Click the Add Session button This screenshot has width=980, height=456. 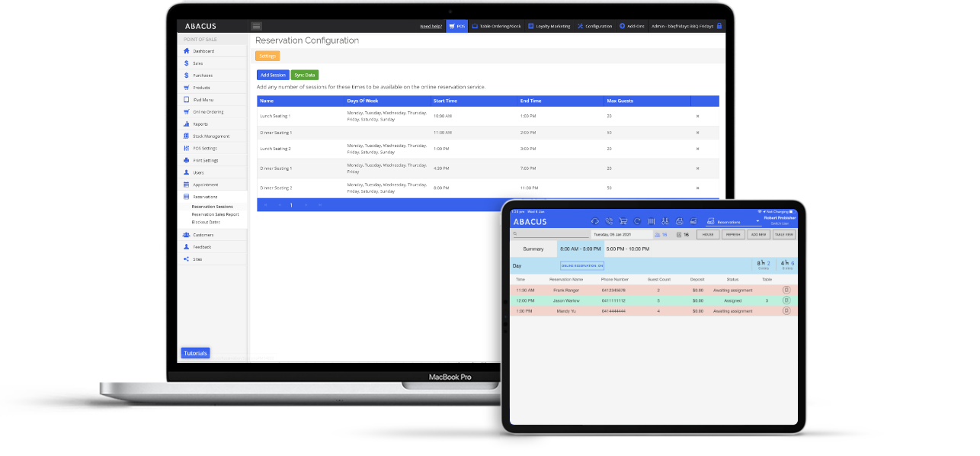(x=273, y=75)
